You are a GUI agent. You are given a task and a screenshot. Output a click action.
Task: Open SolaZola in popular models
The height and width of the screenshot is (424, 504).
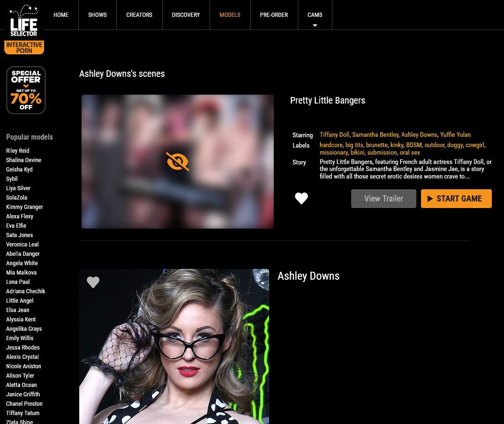pyautogui.click(x=17, y=198)
